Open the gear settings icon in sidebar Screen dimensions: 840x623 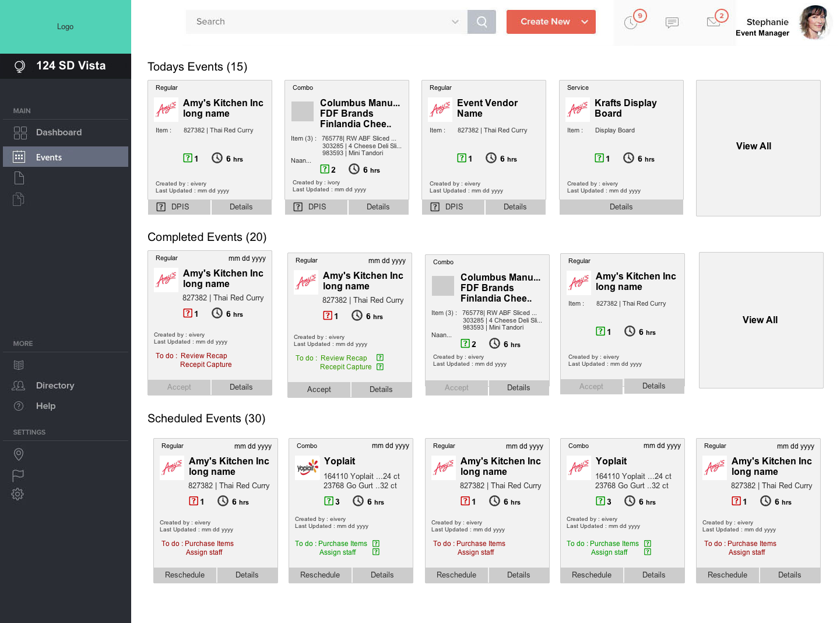pyautogui.click(x=18, y=494)
